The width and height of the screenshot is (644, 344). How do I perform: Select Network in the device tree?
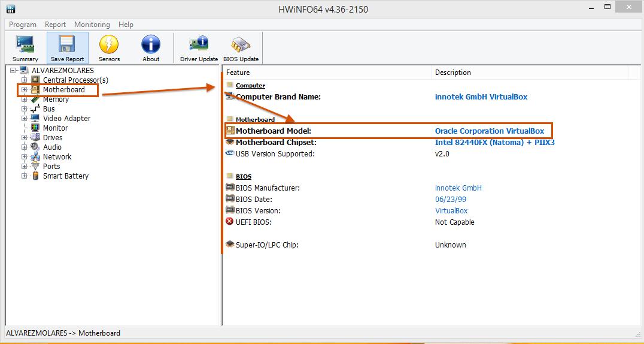[x=57, y=157]
